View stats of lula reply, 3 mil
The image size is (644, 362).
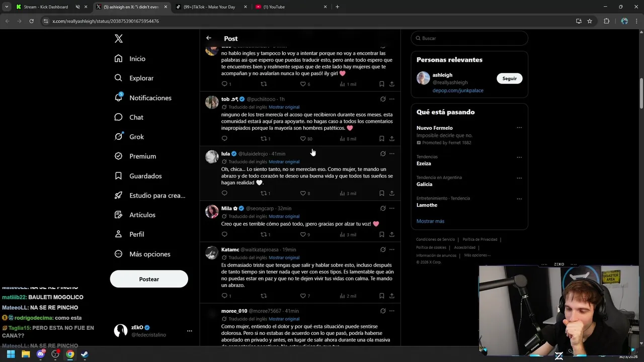coord(348,193)
